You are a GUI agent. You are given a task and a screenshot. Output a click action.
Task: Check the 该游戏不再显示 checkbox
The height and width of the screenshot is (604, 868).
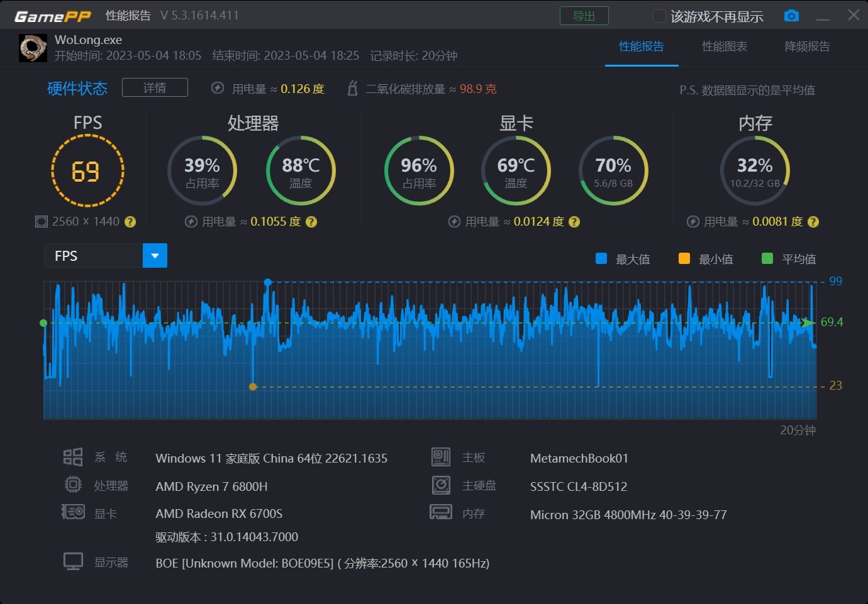(659, 16)
